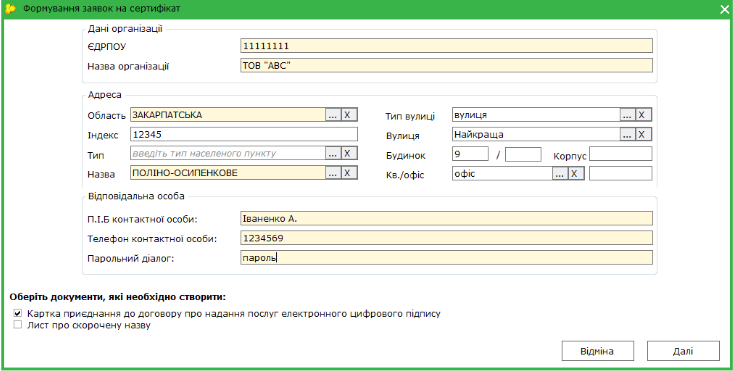Viewport: 733px width, 371px height.
Task: Click the application icon in title bar
Action: [x=10, y=8]
